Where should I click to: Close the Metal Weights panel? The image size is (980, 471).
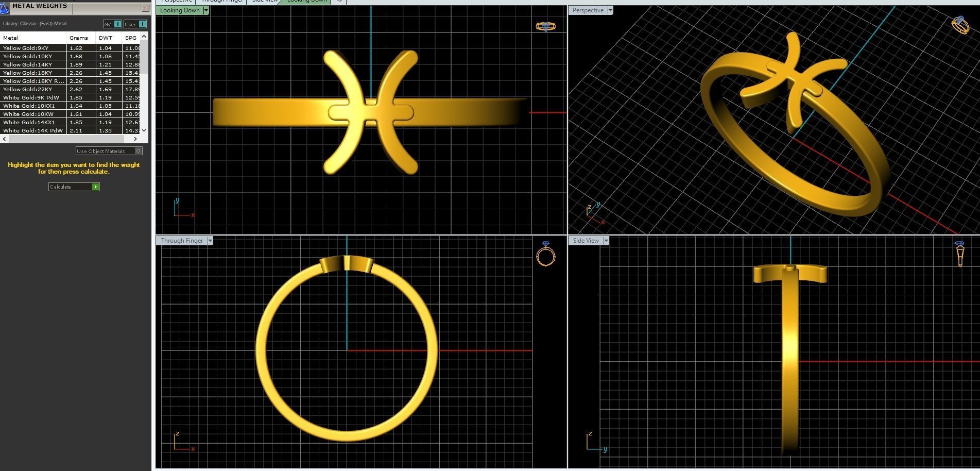(x=145, y=8)
